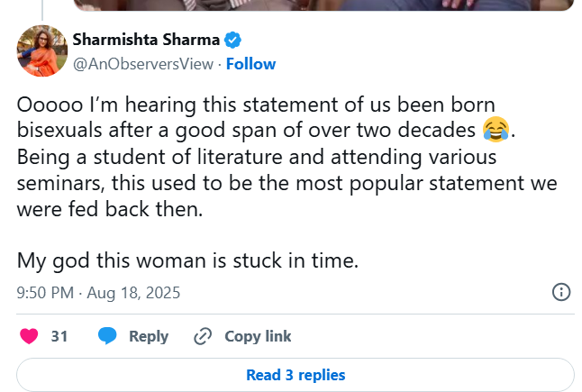Image resolution: width=582 pixels, height=392 pixels.
Task: Click the blue reply bubble icon
Action: 107,336
